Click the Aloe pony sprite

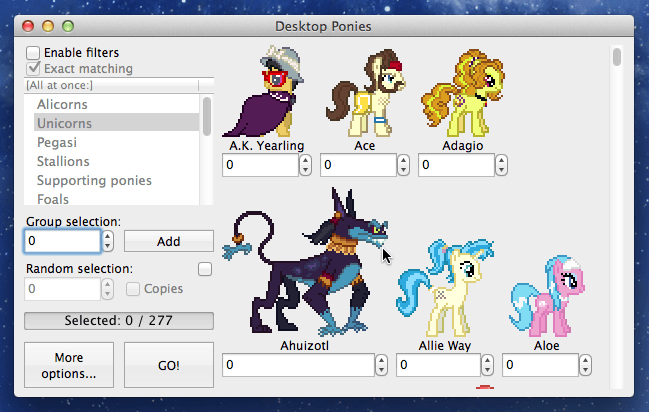(x=547, y=296)
